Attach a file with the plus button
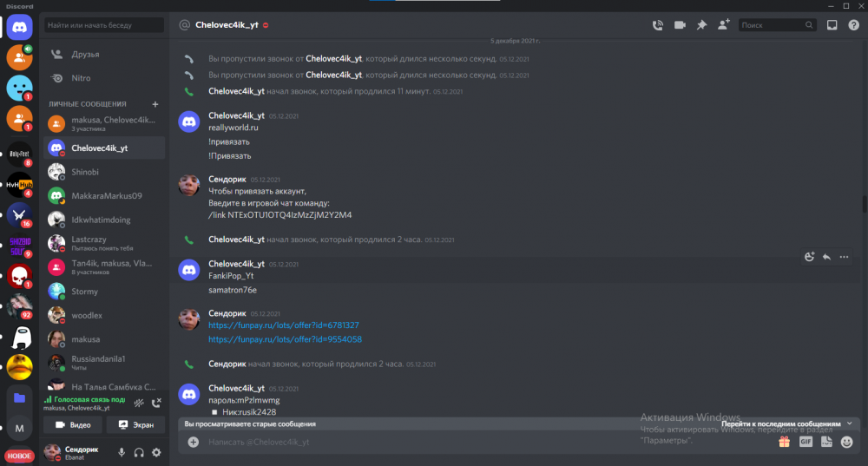The image size is (868, 466). pos(194,442)
